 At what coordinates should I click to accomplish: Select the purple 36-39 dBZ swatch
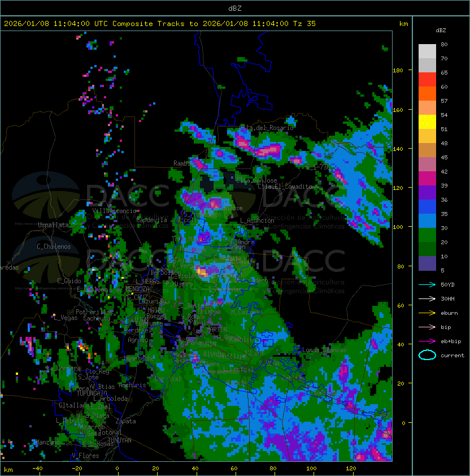click(x=427, y=192)
